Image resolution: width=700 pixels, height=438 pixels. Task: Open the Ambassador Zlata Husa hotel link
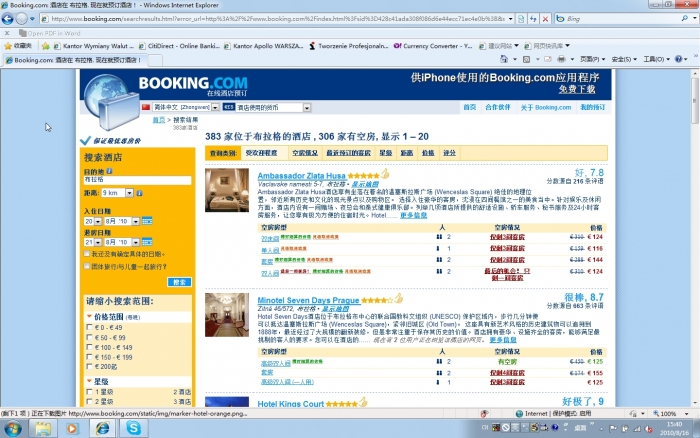point(300,176)
